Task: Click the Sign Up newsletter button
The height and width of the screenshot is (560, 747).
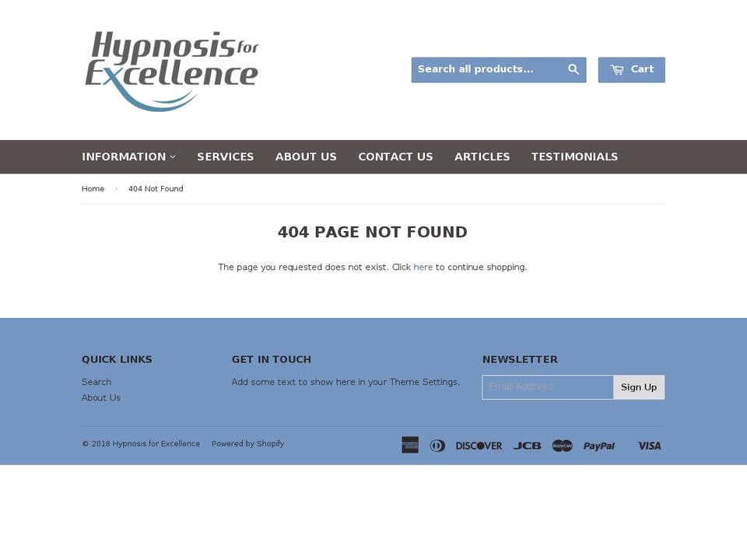Action: click(x=639, y=387)
